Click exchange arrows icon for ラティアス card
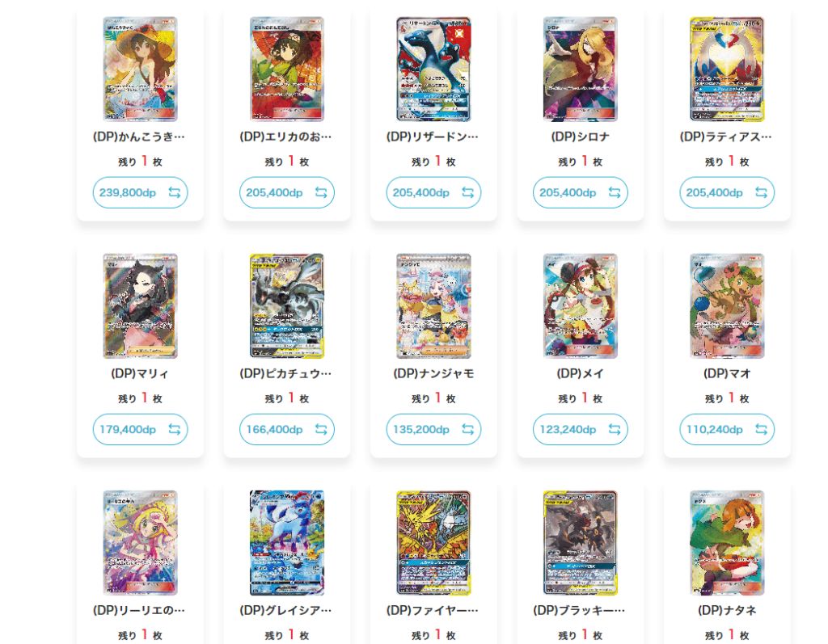 [x=762, y=192]
